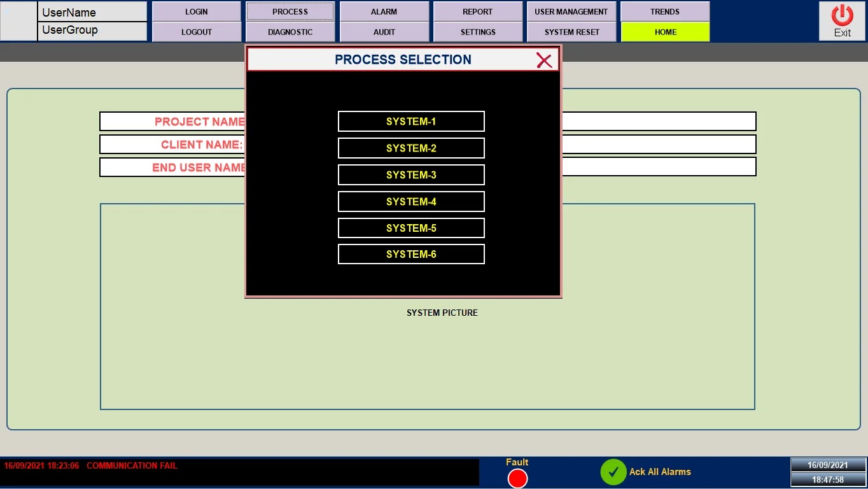This screenshot has width=868, height=489.
Task: Choose SYSTEM-3 in process selection
Action: coord(411,175)
